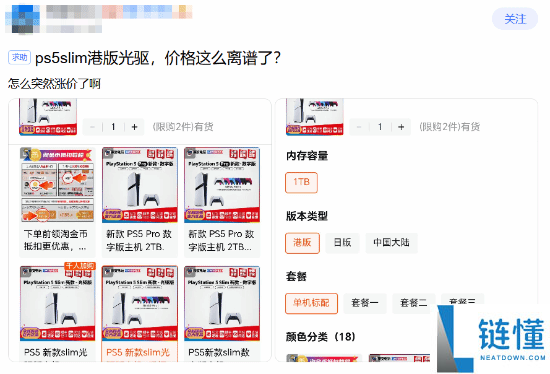Click the quantity field in right screenshot

(380, 127)
